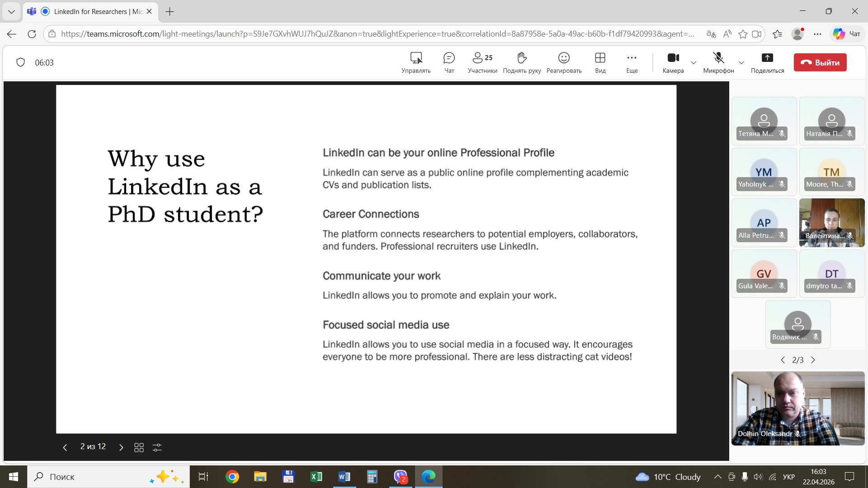Open the Управлять control icon
The height and width of the screenshot is (488, 868).
click(416, 62)
